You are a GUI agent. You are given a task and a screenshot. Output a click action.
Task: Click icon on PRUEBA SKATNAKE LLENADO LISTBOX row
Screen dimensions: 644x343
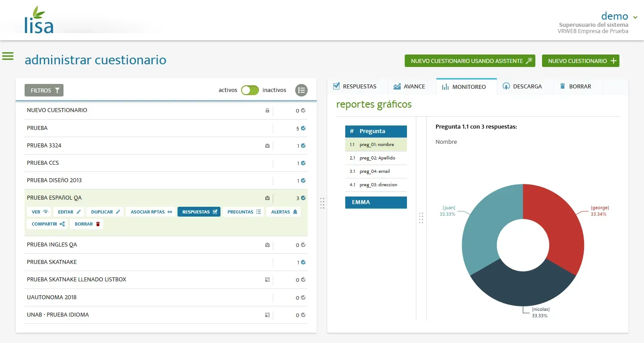(267, 280)
